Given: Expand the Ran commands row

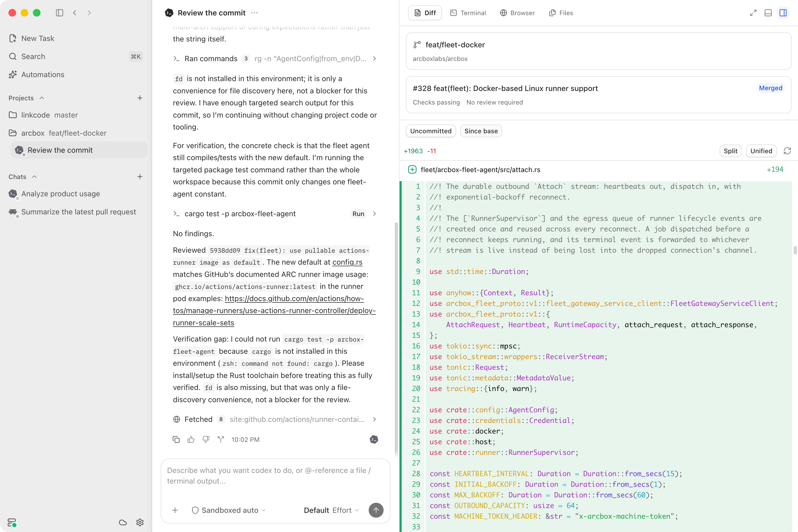Looking at the screenshot, I should pos(275,59).
